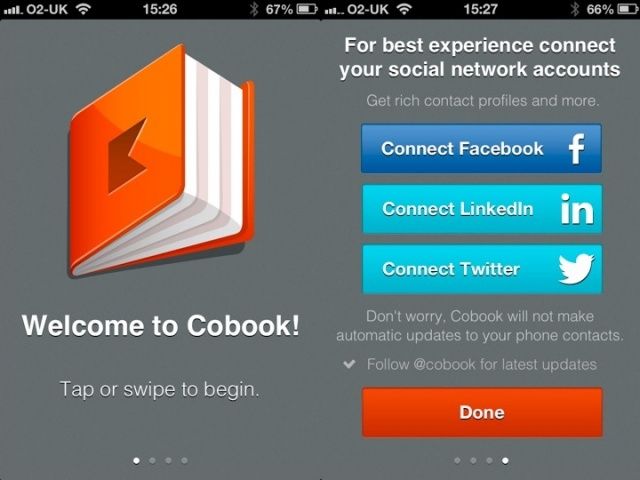
Task: Select last active page dot on connect screen
Action: [505, 460]
